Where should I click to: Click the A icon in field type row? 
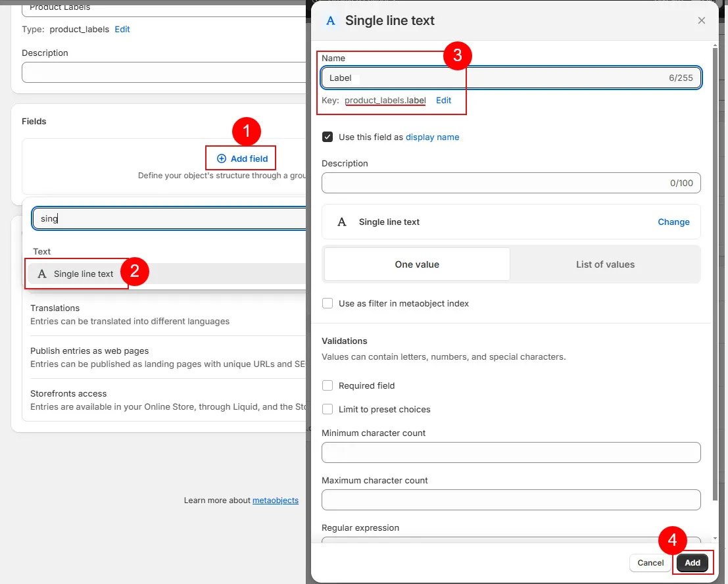(342, 222)
